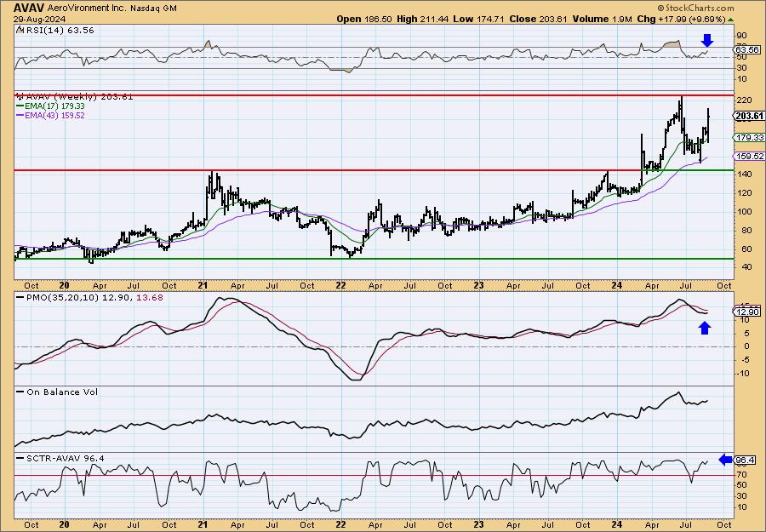
Task: Click the -10 level on the PMO axis
Action: pyautogui.click(x=742, y=373)
